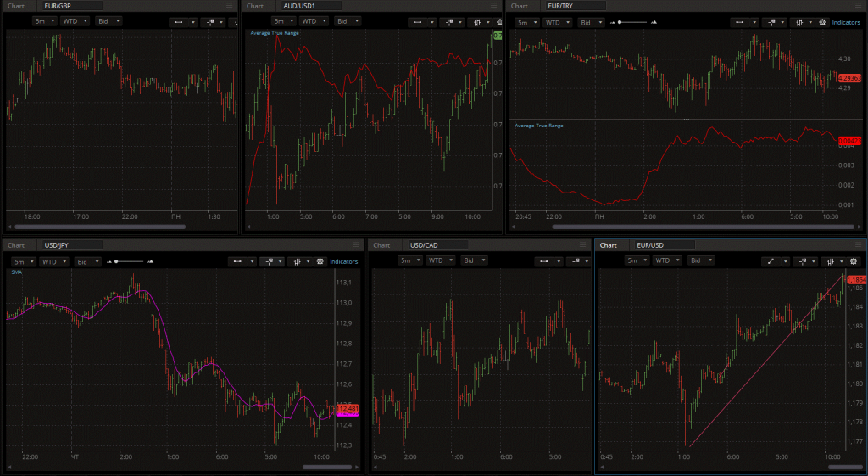Image resolution: width=868 pixels, height=476 pixels.
Task: Open the Bid price dropdown in EUR/USD chart
Action: tap(701, 260)
